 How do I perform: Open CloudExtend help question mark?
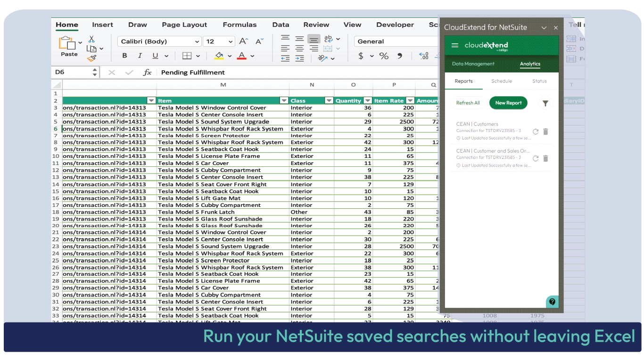coord(552,302)
